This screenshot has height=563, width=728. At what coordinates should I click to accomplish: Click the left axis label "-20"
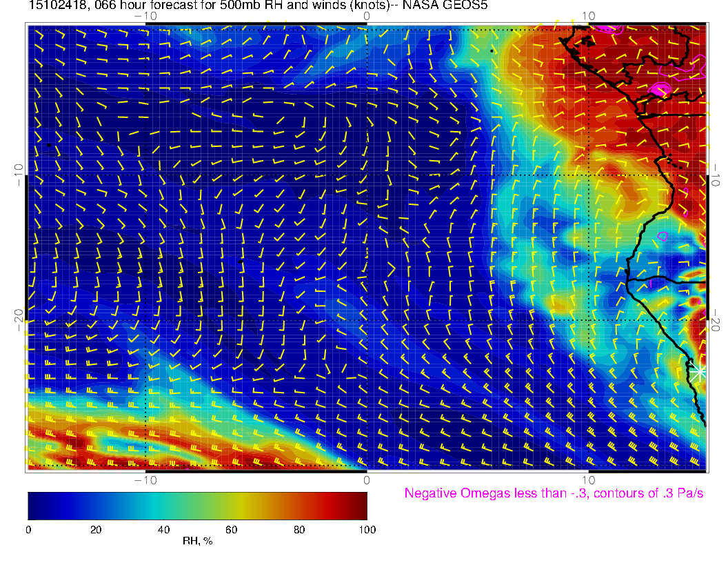tap(19, 320)
